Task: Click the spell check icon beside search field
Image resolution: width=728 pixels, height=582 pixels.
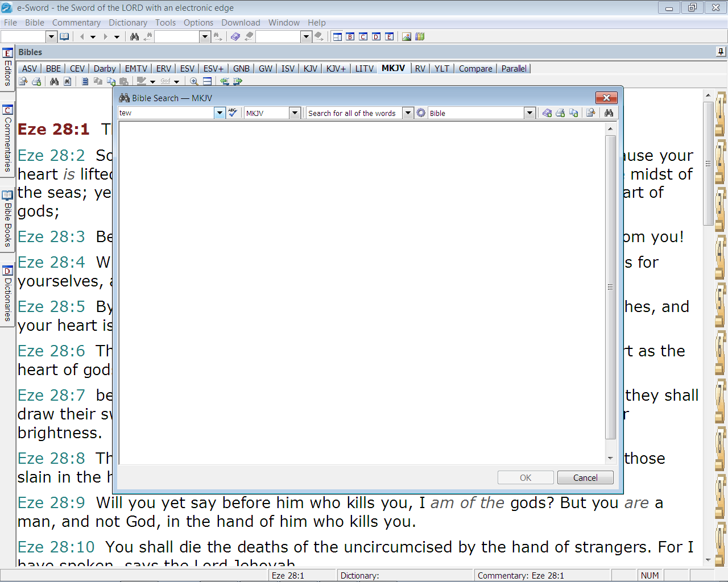Action: (233, 113)
